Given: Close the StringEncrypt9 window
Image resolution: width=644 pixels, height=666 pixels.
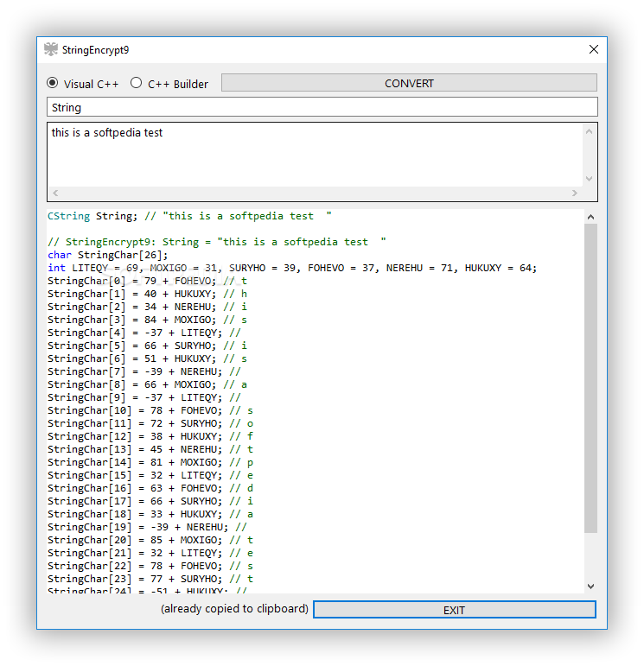Looking at the screenshot, I should (593, 50).
